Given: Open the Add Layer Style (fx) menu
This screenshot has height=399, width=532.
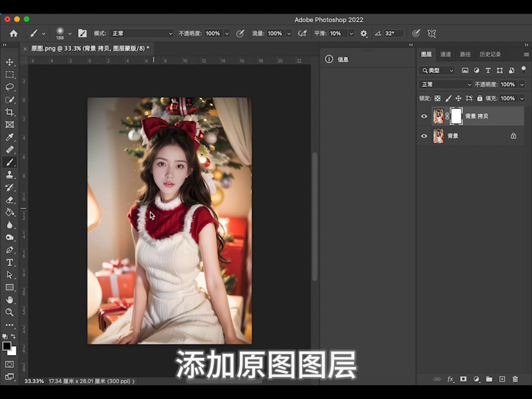Looking at the screenshot, I should (450, 379).
